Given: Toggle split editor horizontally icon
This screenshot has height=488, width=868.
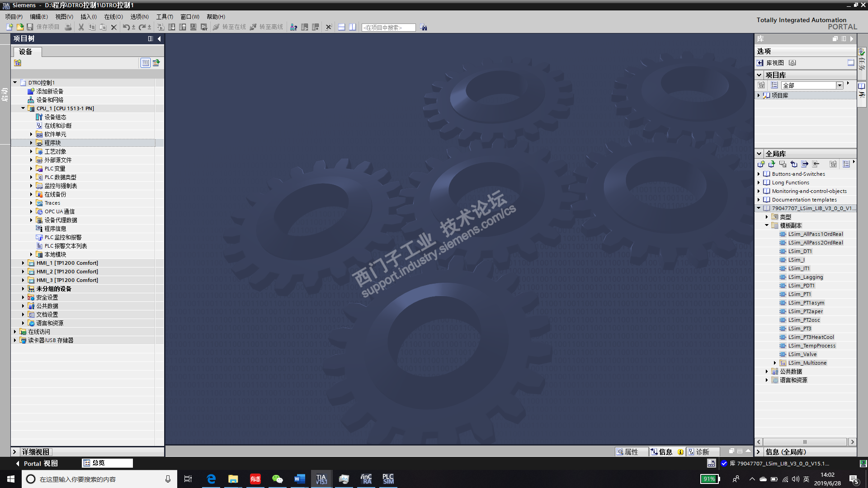Looking at the screenshot, I should (342, 27).
